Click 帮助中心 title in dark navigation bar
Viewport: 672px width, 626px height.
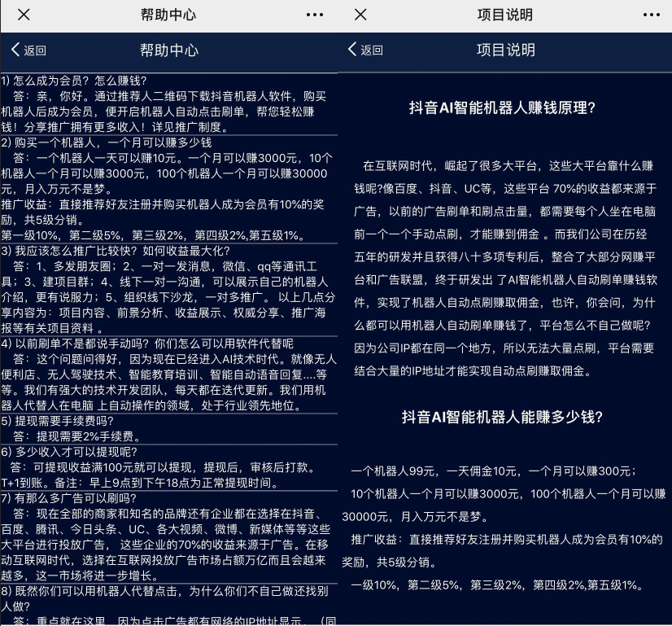tap(169, 50)
